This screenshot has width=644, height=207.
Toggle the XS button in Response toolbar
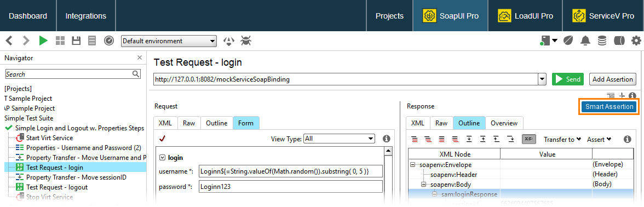click(528, 139)
